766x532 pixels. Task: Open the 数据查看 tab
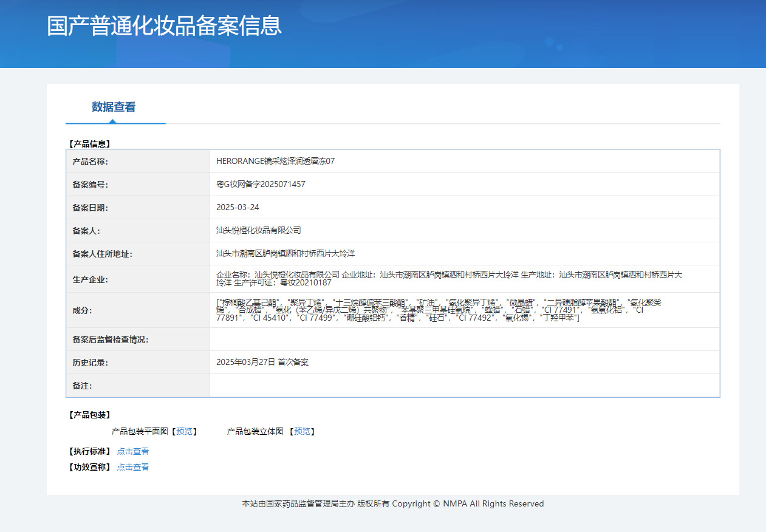114,107
